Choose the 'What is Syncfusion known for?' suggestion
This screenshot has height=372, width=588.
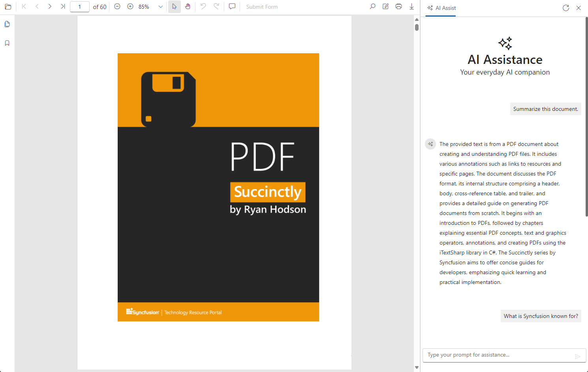(x=541, y=316)
